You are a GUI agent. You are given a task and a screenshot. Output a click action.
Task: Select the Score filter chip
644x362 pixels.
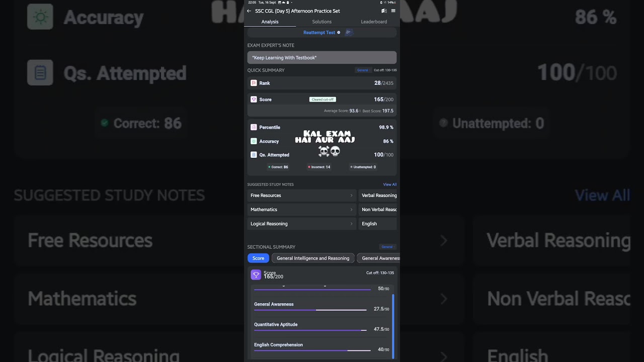pos(258,258)
